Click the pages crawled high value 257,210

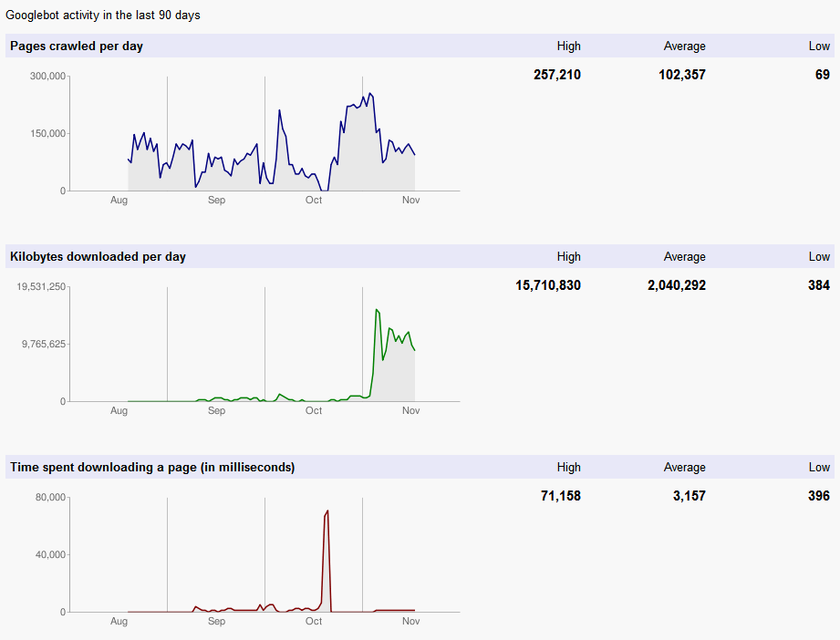point(556,75)
